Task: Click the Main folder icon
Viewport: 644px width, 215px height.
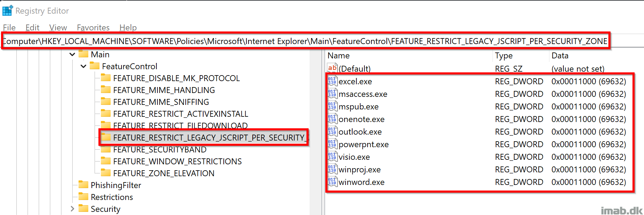Action: tap(83, 54)
